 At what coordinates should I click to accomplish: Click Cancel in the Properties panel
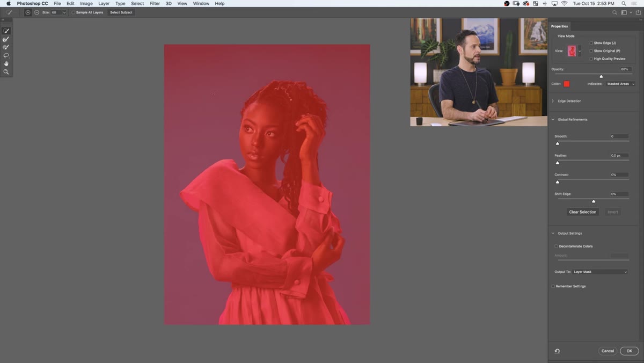[608, 351]
